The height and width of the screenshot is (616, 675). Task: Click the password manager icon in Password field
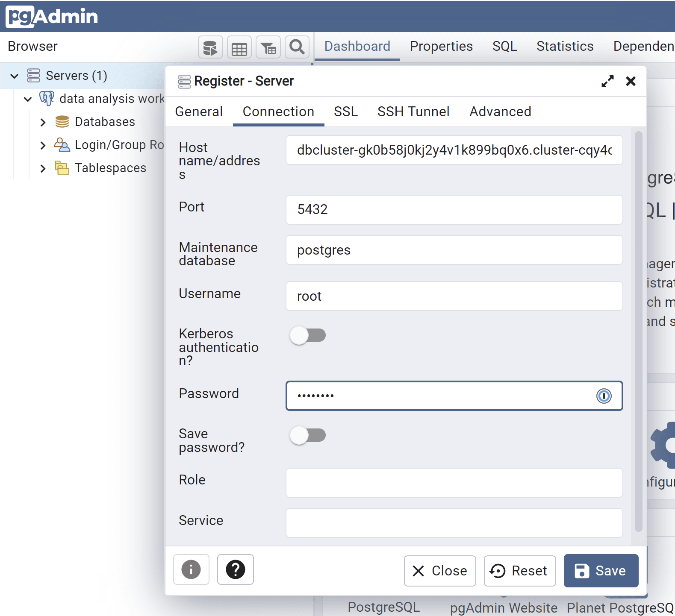point(604,396)
